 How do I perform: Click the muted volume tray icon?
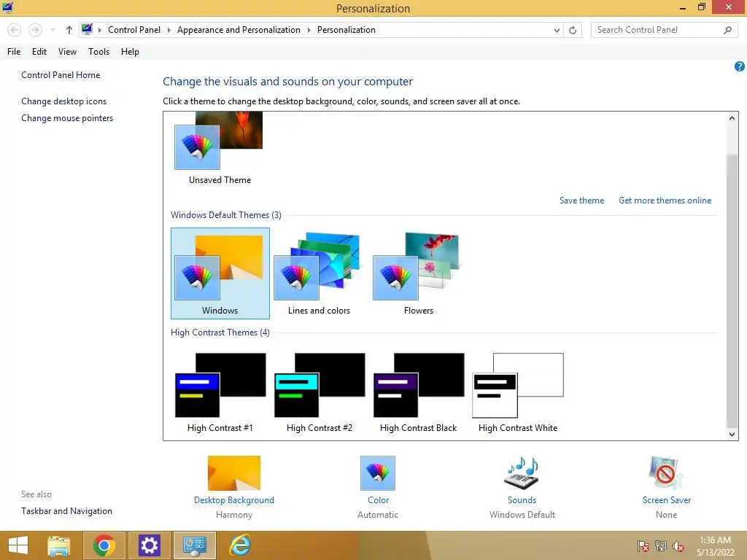click(x=678, y=546)
